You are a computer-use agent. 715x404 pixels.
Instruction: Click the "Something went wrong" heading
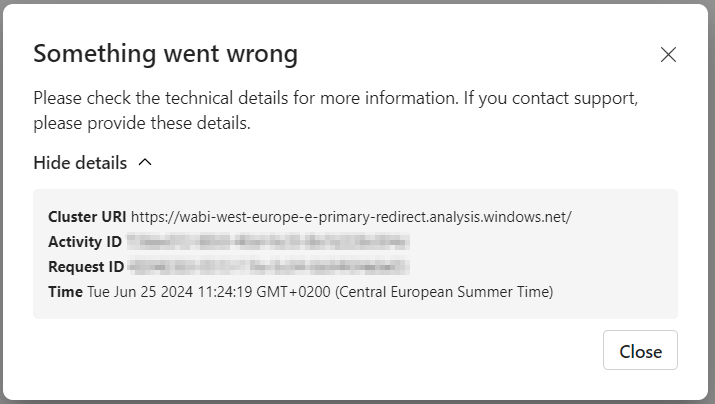click(165, 54)
